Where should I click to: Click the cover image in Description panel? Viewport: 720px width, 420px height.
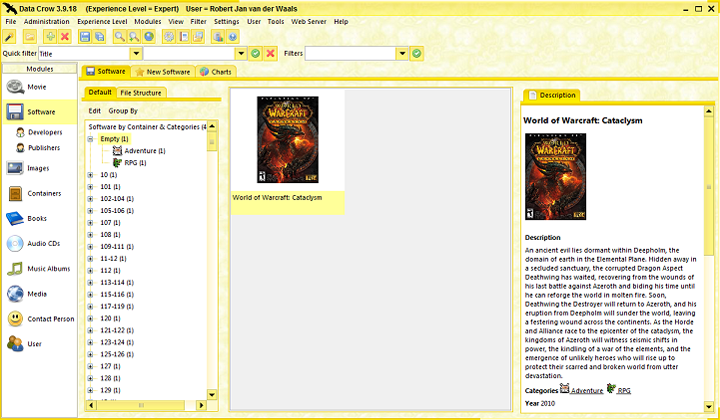pos(555,177)
